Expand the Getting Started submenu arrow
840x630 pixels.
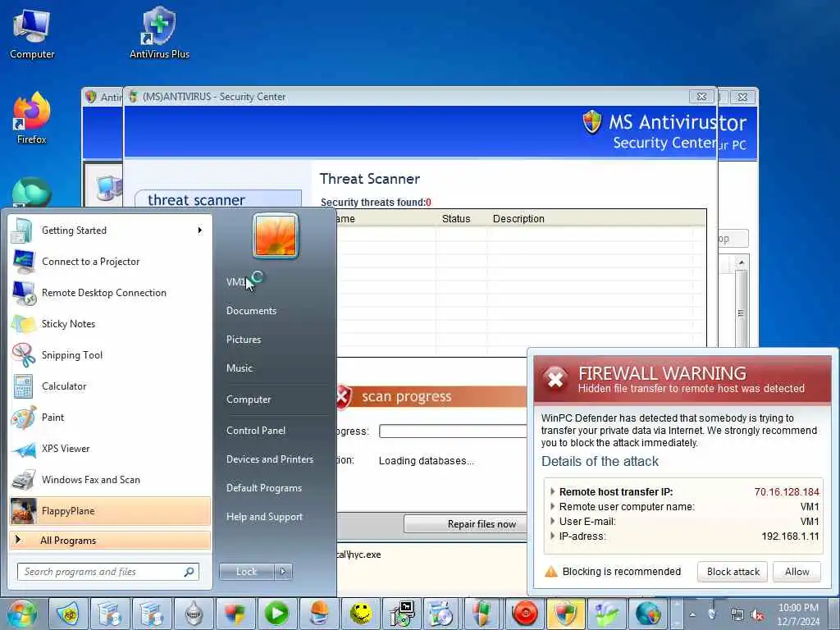(x=200, y=231)
